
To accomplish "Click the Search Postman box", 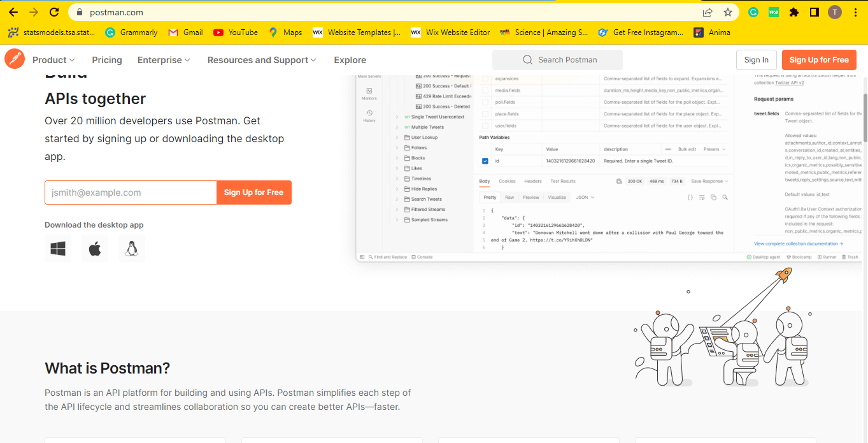I will [557, 60].
